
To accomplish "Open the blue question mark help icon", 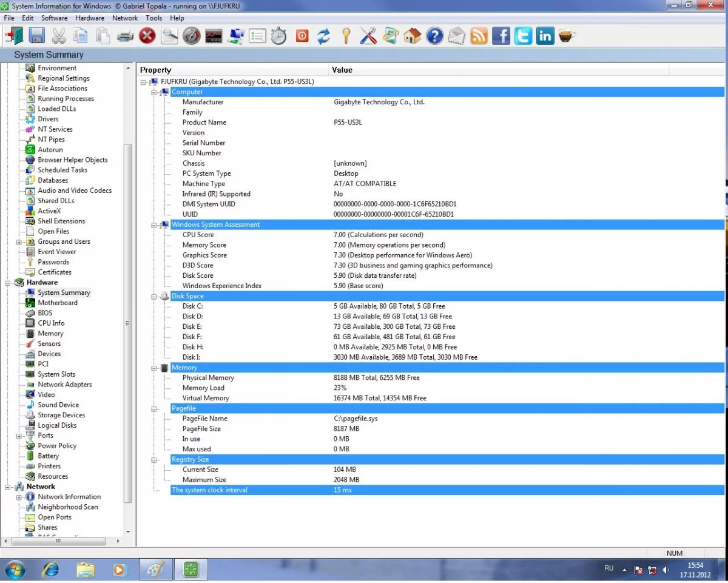I will [434, 36].
